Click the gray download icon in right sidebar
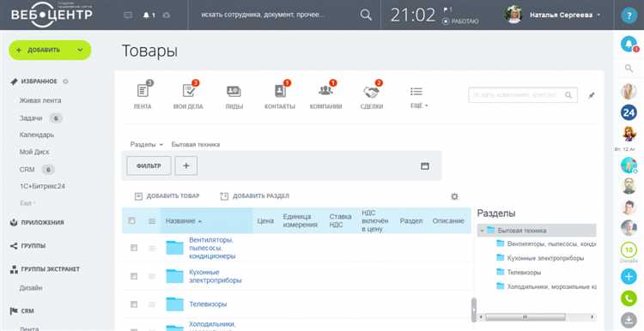 (x=629, y=320)
